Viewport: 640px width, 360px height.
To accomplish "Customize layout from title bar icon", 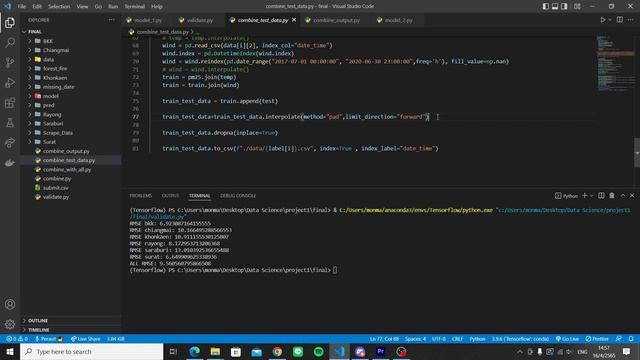I will tap(577, 6).
